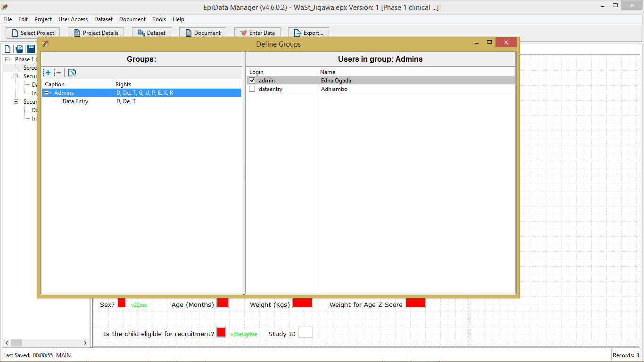
Task: Select the Data Entry group row
Action: pyautogui.click(x=75, y=101)
